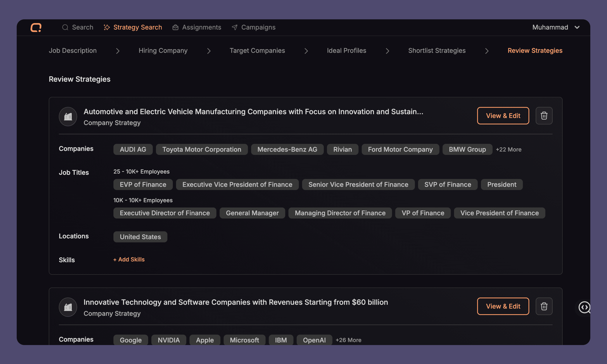Go to the Hiring Company step
This screenshot has height=364, width=607.
(x=163, y=51)
